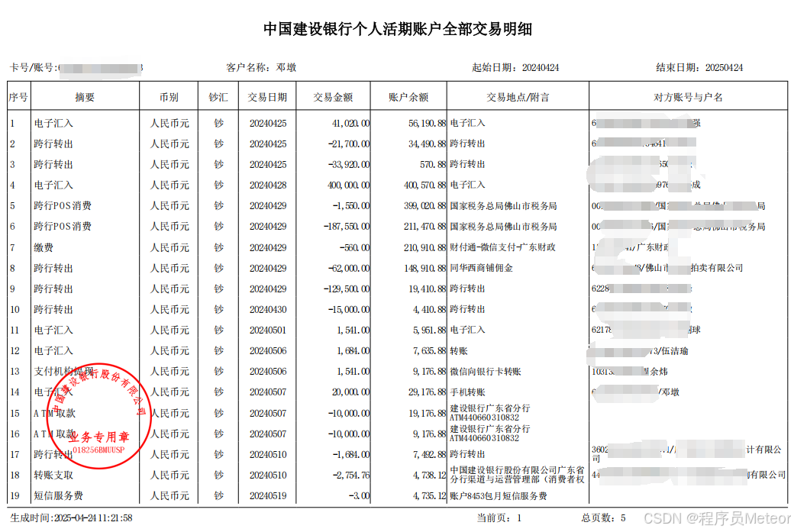Click the amount -33,920.00
Image resolution: width=794 pixels, height=532 pixels.
349,165
